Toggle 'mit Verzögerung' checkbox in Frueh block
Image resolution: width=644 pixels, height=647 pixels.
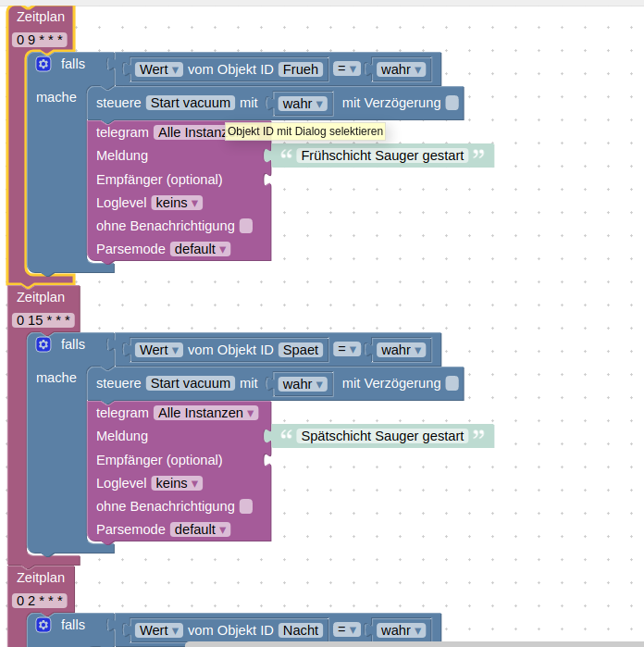click(x=452, y=103)
